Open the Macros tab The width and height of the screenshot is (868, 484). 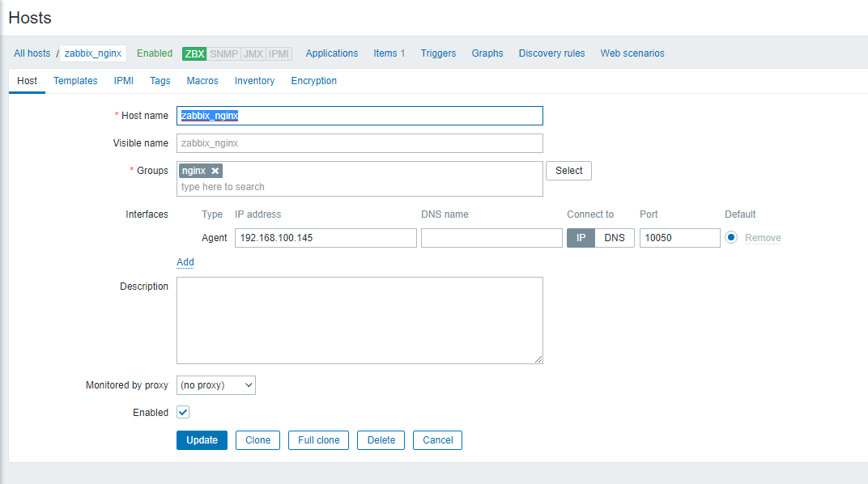(202, 81)
